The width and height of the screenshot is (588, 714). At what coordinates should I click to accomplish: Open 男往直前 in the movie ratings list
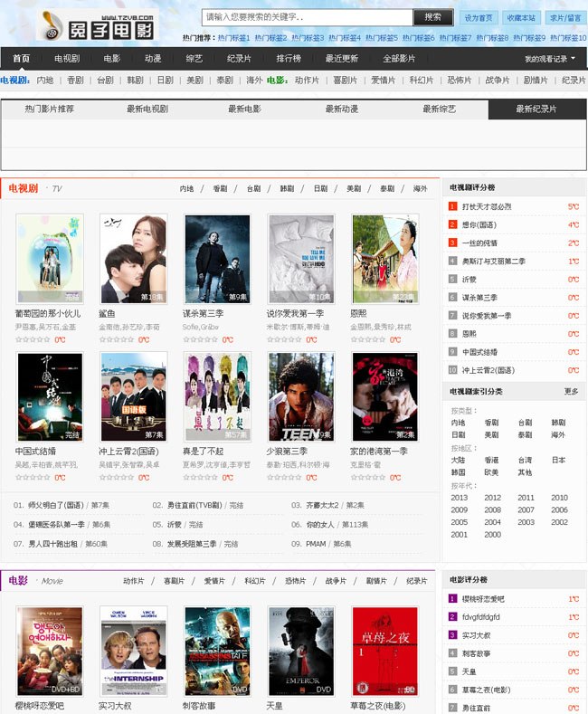coord(476,709)
